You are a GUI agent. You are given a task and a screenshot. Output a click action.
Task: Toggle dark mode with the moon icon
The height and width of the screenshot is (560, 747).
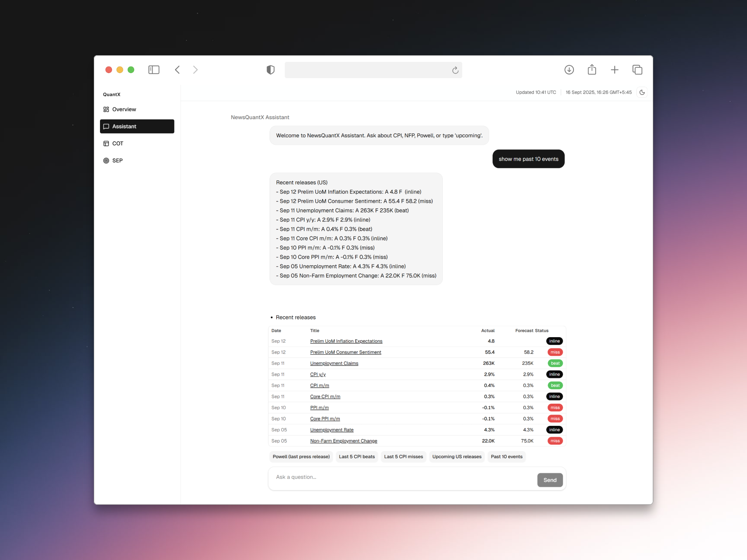point(642,92)
